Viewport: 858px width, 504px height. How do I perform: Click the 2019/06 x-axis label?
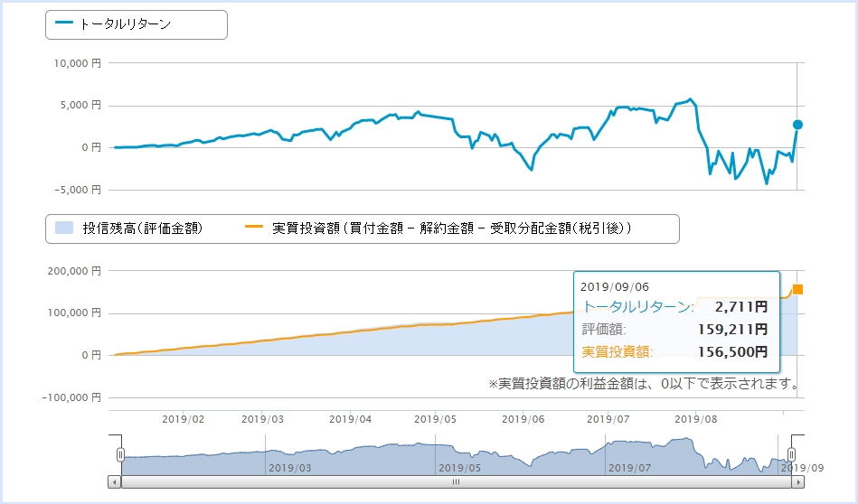pyautogui.click(x=523, y=419)
